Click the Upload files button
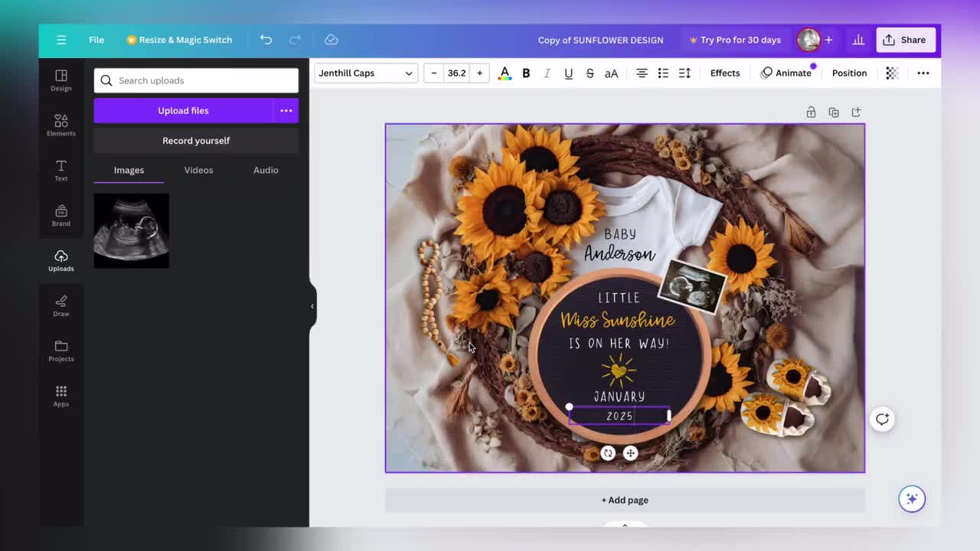The image size is (980, 551). [x=183, y=110]
